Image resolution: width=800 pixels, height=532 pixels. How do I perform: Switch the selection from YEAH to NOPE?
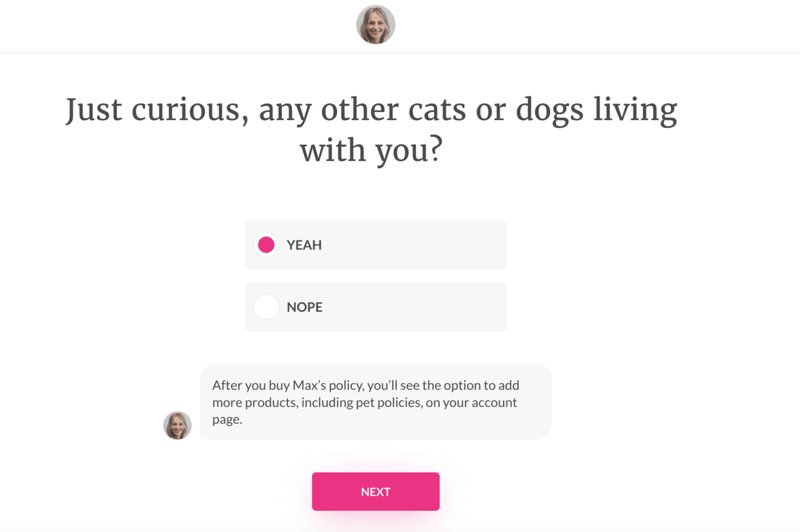(x=375, y=307)
